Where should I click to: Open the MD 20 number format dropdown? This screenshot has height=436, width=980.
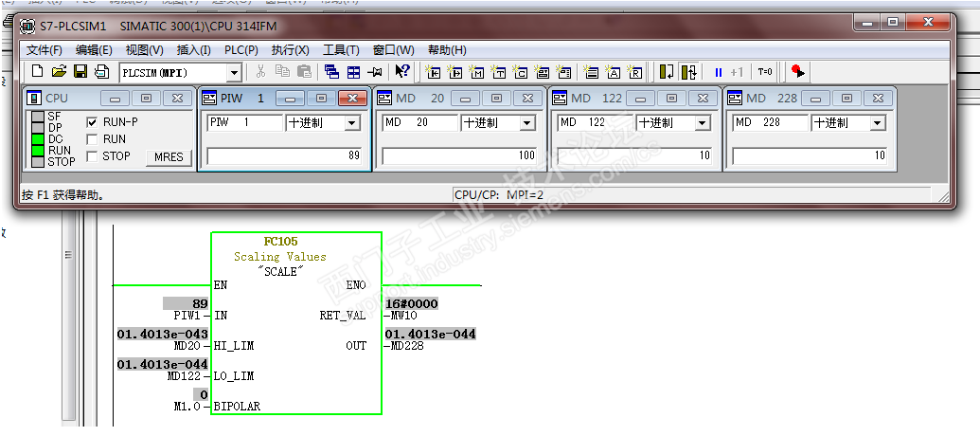(x=527, y=122)
